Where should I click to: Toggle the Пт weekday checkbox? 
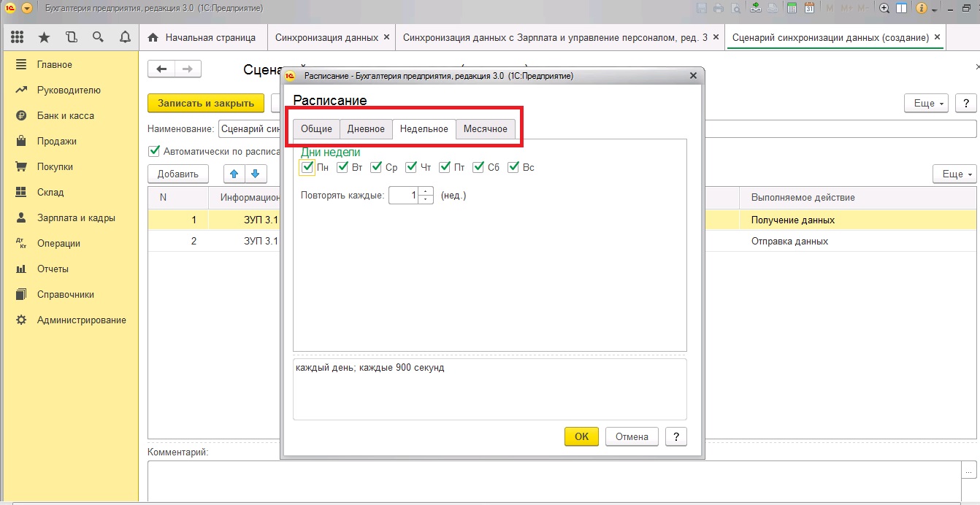[x=445, y=167]
